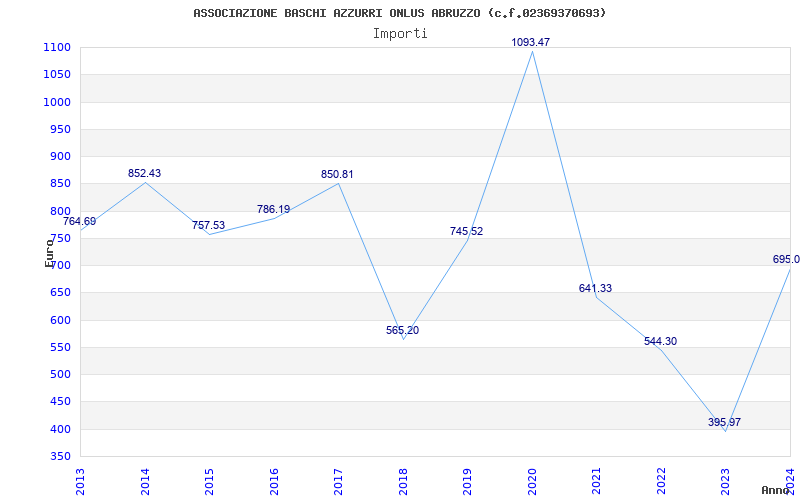
Task: Click the 1100 y-axis tick label
Action: (x=58, y=48)
